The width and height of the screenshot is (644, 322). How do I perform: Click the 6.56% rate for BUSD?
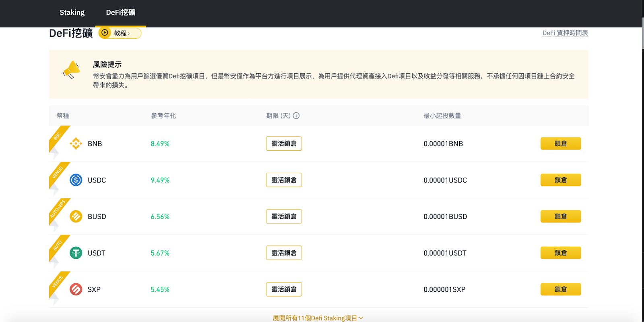pos(160,217)
